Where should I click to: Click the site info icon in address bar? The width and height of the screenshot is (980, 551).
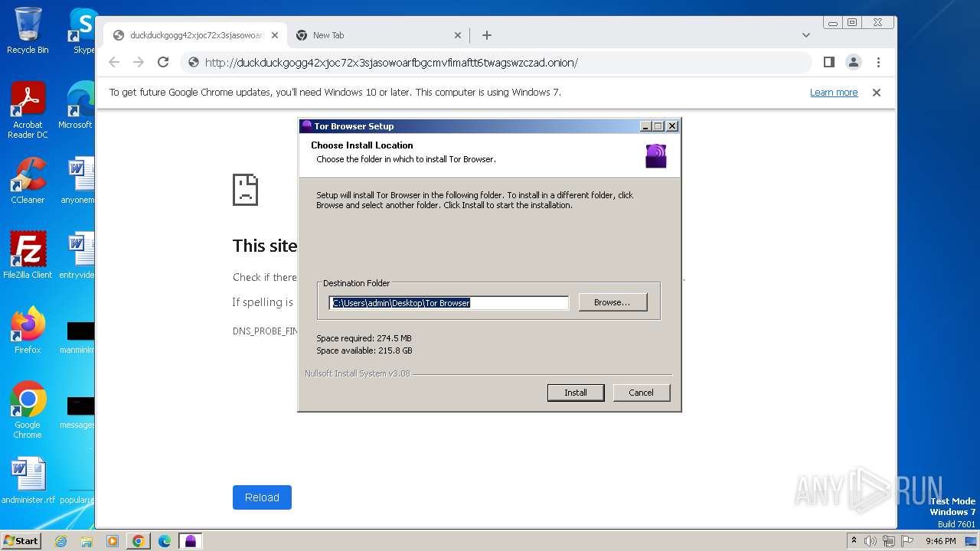[194, 63]
